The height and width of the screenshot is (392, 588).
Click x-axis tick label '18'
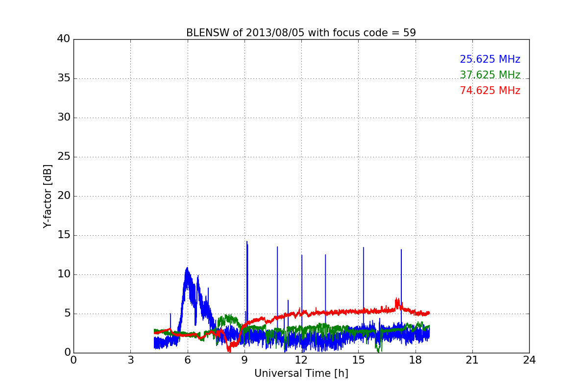click(416, 360)
